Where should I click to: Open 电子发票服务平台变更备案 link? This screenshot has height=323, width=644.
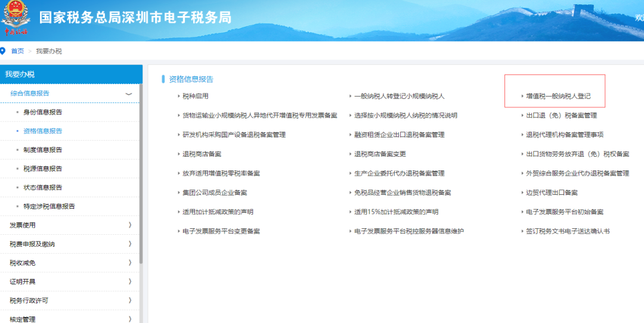[221, 231]
